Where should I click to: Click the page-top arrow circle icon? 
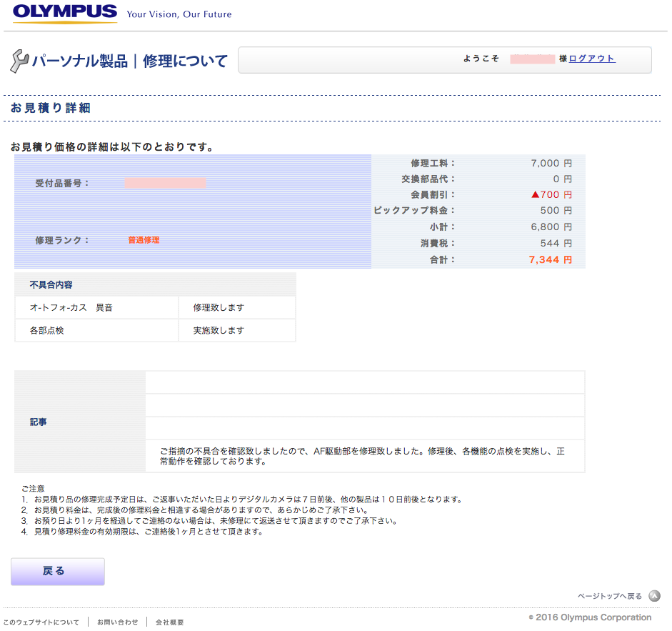click(x=654, y=596)
